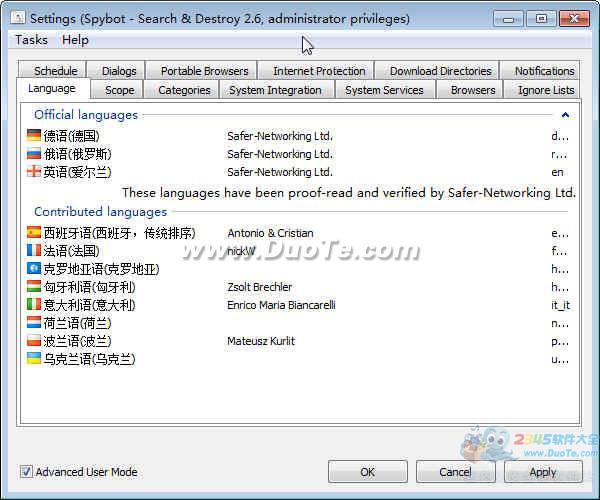Image resolution: width=600 pixels, height=500 pixels.
Task: Close the Settings window
Action: [x=574, y=19]
